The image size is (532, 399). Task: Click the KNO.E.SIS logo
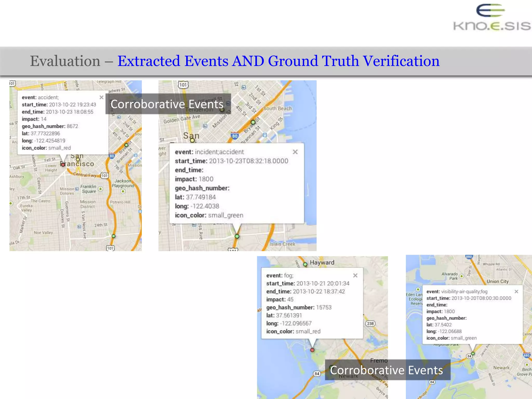[492, 18]
